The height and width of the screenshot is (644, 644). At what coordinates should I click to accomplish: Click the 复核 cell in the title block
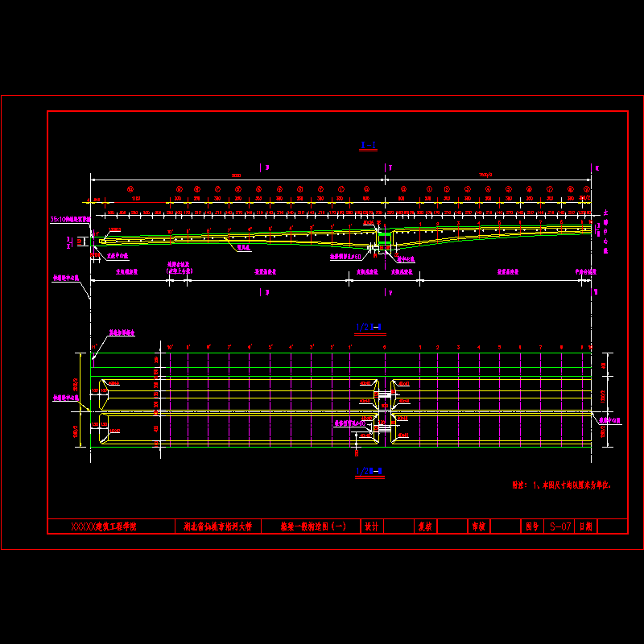click(x=423, y=526)
